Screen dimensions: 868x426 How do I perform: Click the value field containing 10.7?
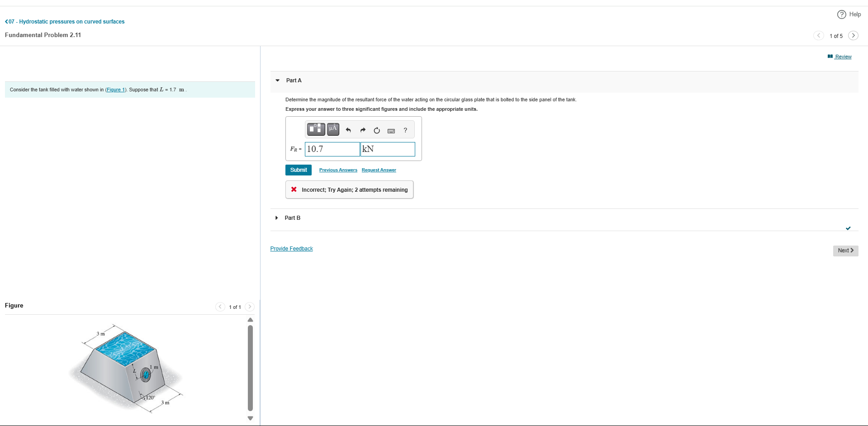[x=332, y=149]
